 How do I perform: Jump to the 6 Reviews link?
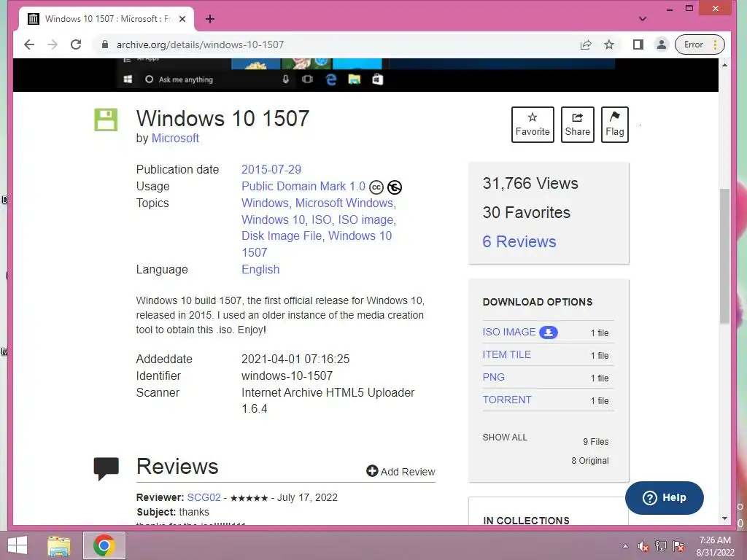519,241
